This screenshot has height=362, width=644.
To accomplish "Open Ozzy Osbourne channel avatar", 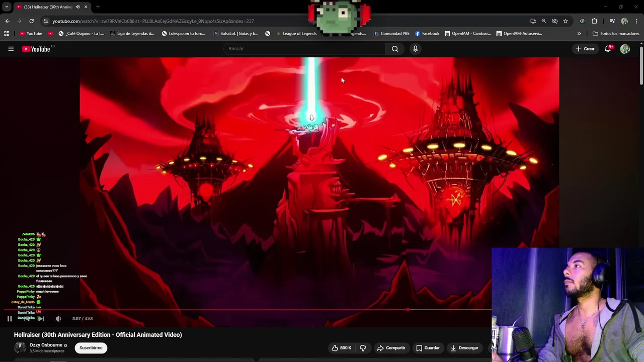I will (x=20, y=347).
